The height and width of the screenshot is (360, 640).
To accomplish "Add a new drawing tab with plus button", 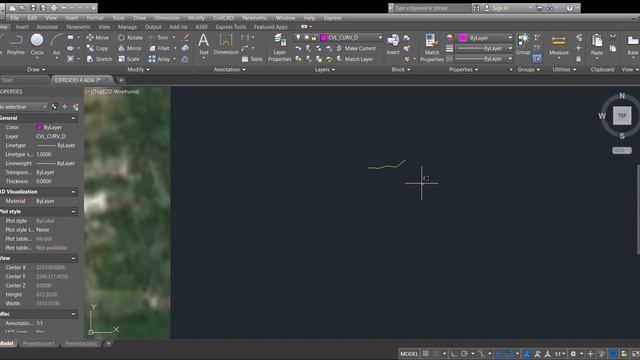I will pos(121,80).
